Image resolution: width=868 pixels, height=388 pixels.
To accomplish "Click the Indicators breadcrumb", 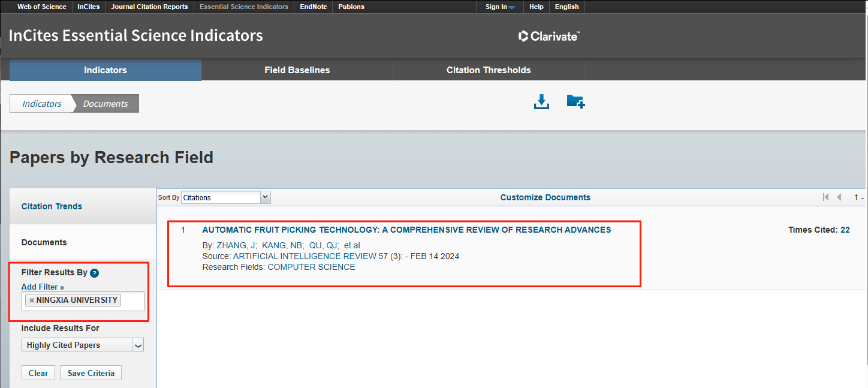I will 42,104.
